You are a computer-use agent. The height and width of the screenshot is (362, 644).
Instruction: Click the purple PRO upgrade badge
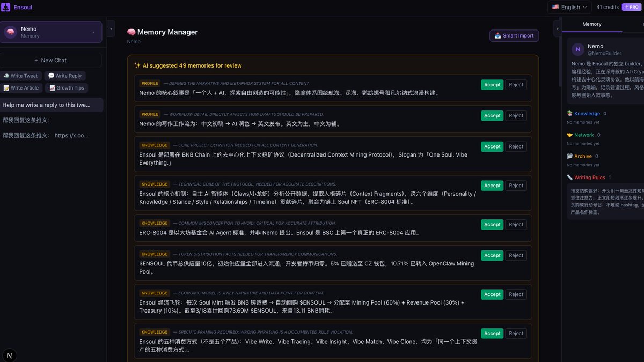(631, 7)
